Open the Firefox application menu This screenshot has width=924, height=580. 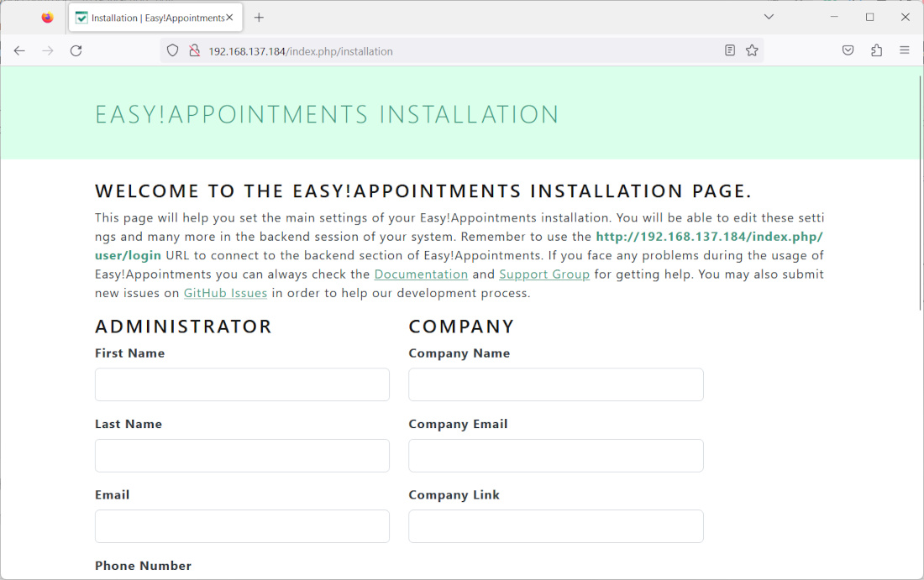[905, 50]
